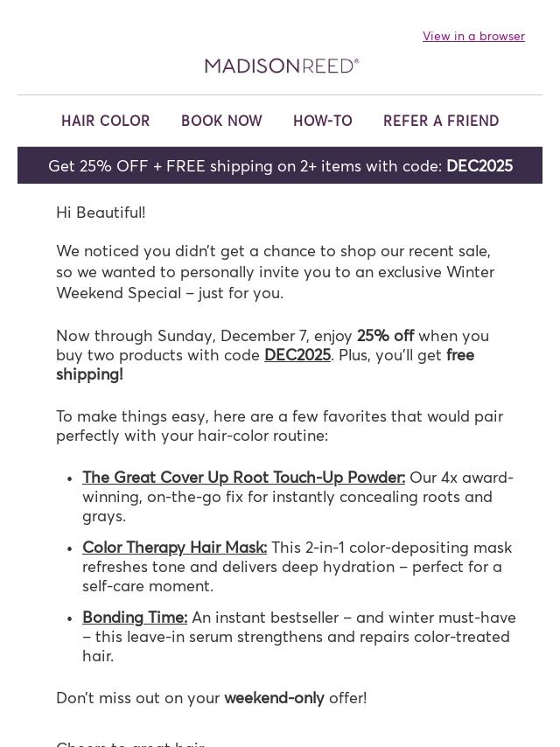Open the underlined DEC2025 code link in body
Viewport: 560px width, 747px height.
pos(297,355)
